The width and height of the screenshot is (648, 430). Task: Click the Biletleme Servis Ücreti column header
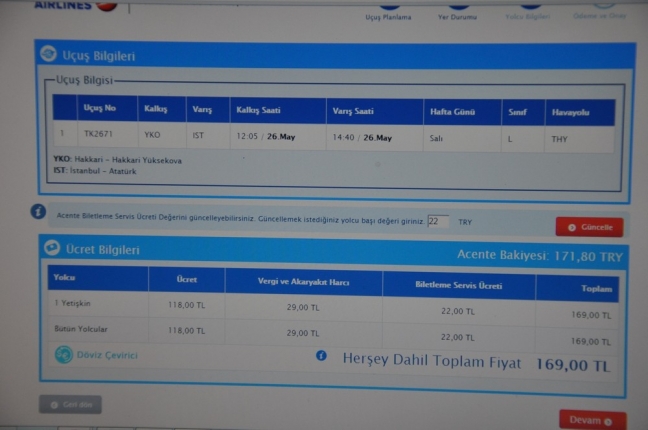[458, 285]
